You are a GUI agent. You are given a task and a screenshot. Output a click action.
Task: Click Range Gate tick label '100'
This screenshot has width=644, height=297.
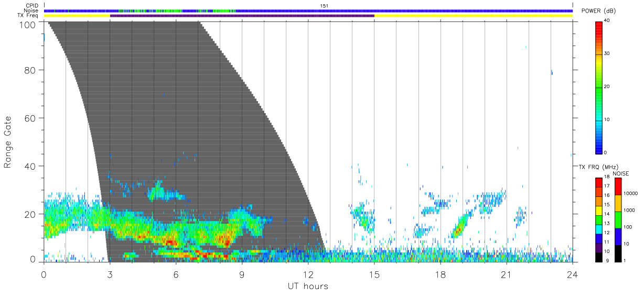[x=28, y=25]
